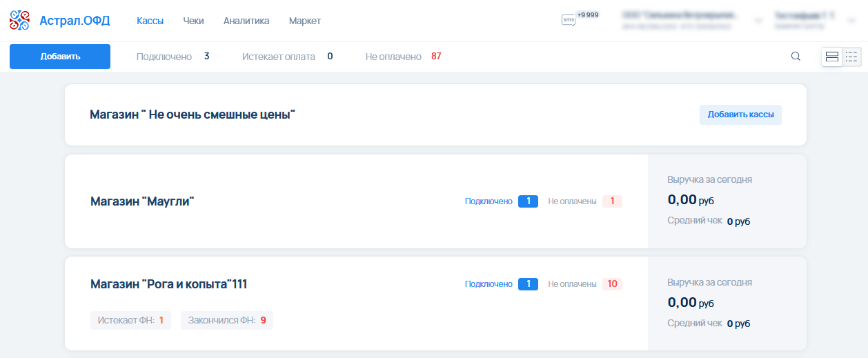Open the Чеки tab
This screenshot has width=868, height=358.
(x=194, y=21)
